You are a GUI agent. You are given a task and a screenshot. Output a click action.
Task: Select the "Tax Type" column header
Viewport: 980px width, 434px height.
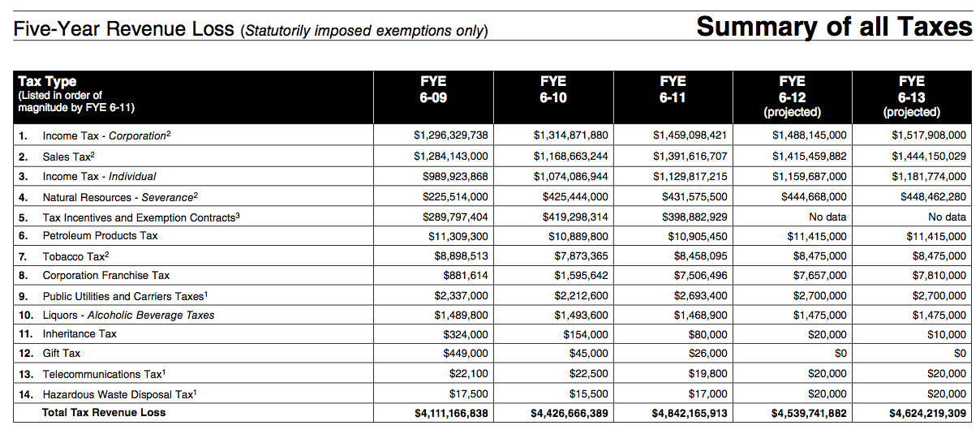[x=47, y=81]
